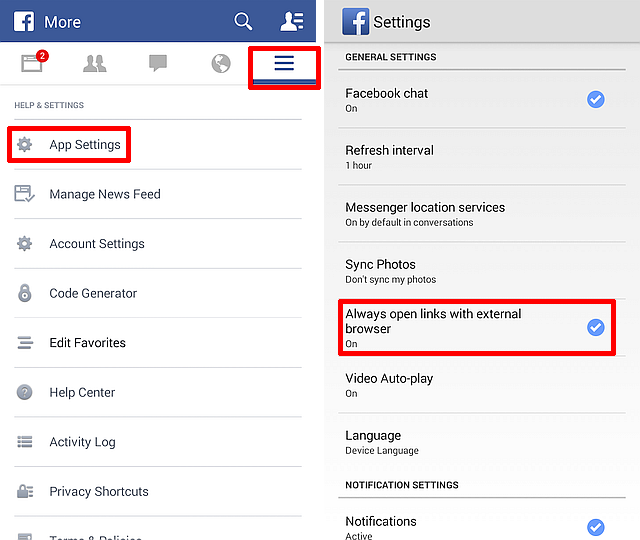Viewport: 640px width, 540px height.
Task: Open Edit Favorites
Action: tap(158, 342)
